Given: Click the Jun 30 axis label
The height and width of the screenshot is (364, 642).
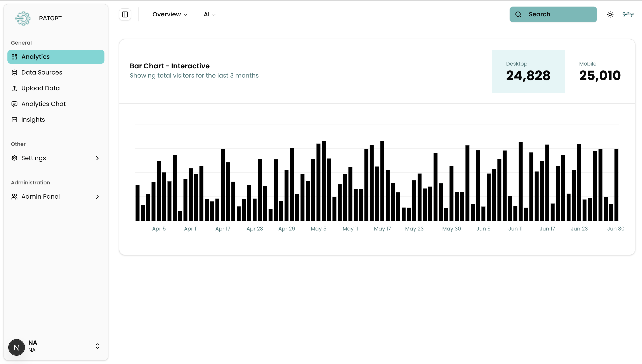Looking at the screenshot, I should [x=616, y=229].
